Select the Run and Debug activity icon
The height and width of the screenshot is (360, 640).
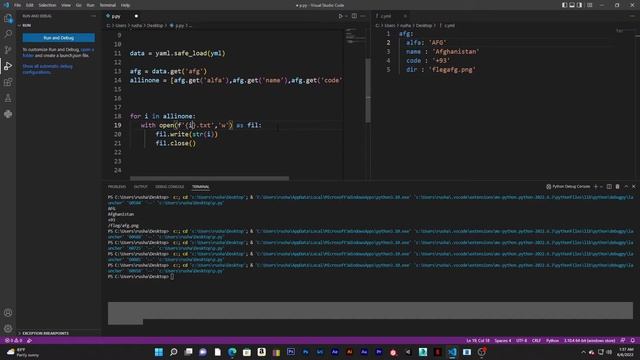[8, 66]
